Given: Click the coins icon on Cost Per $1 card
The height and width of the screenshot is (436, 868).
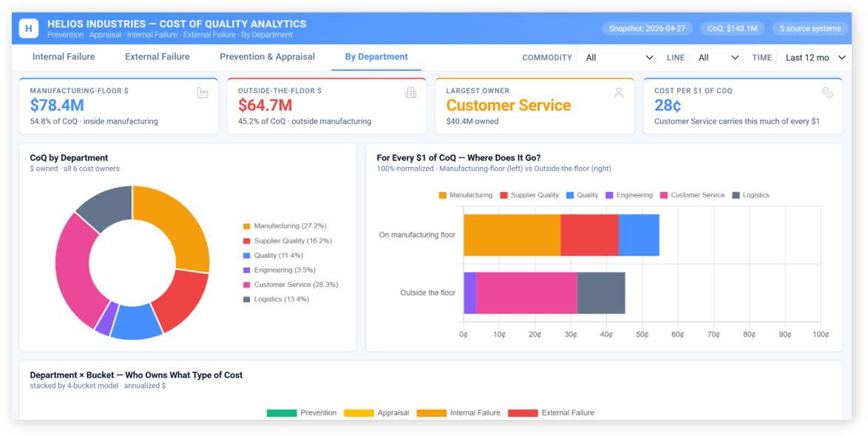Looking at the screenshot, I should [827, 93].
